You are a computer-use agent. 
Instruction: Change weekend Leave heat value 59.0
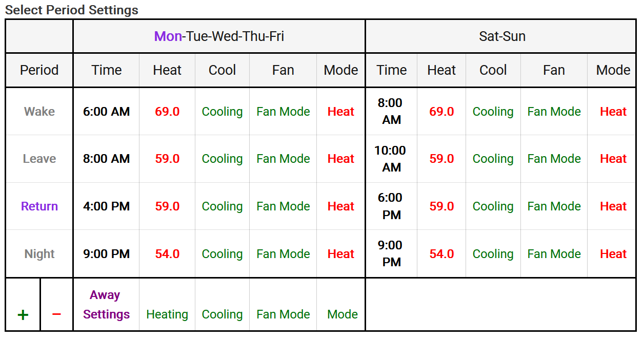(x=441, y=159)
